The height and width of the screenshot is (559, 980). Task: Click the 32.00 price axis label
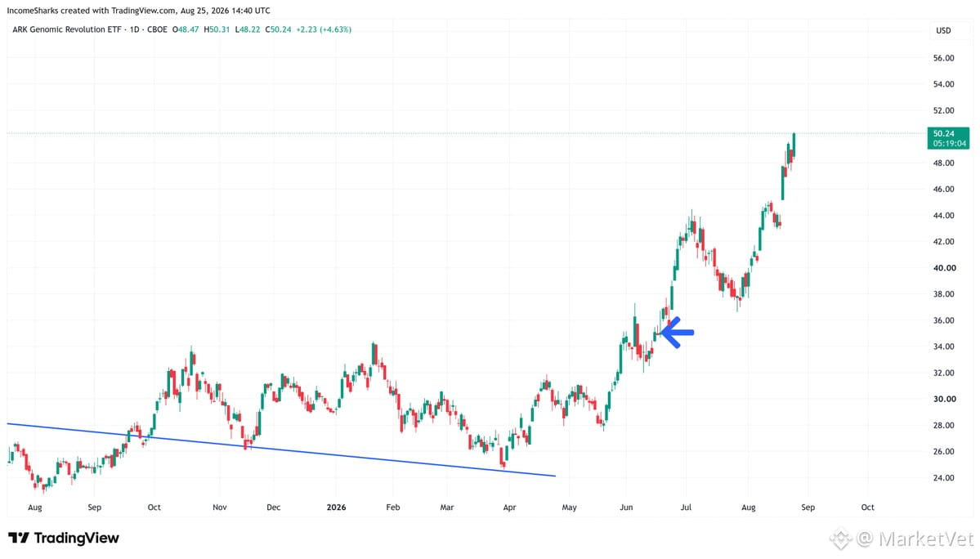tap(944, 373)
